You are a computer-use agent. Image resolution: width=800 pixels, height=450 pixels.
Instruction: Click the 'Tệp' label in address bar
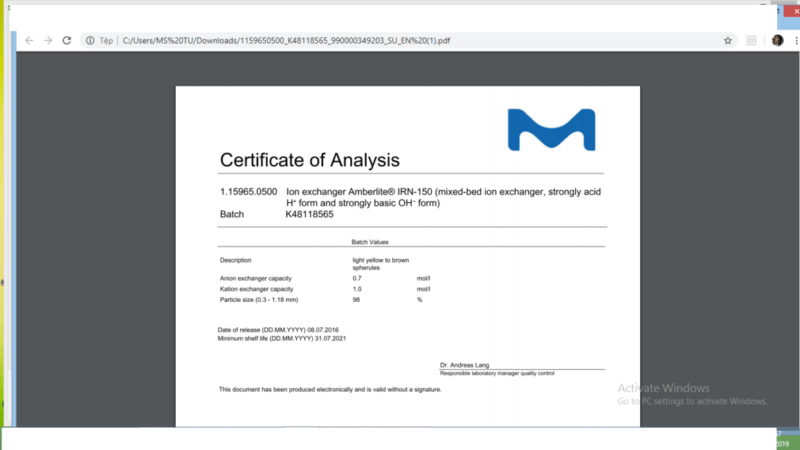tap(106, 40)
